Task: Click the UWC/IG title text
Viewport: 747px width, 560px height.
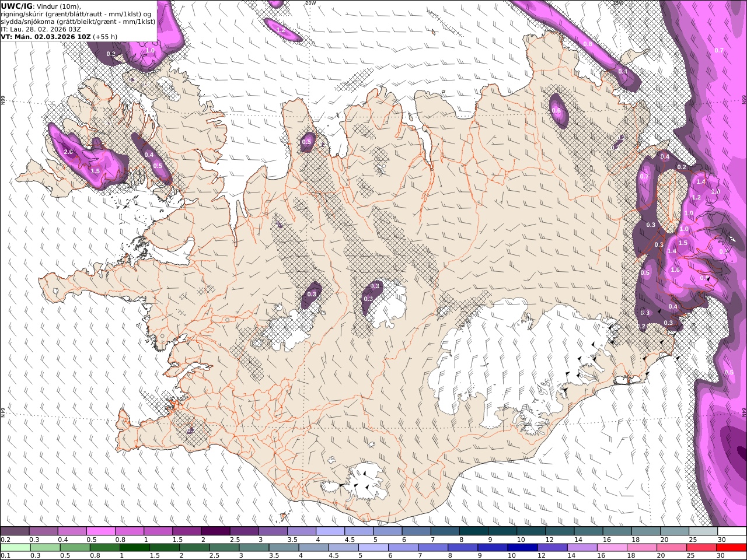Action: (x=17, y=6)
